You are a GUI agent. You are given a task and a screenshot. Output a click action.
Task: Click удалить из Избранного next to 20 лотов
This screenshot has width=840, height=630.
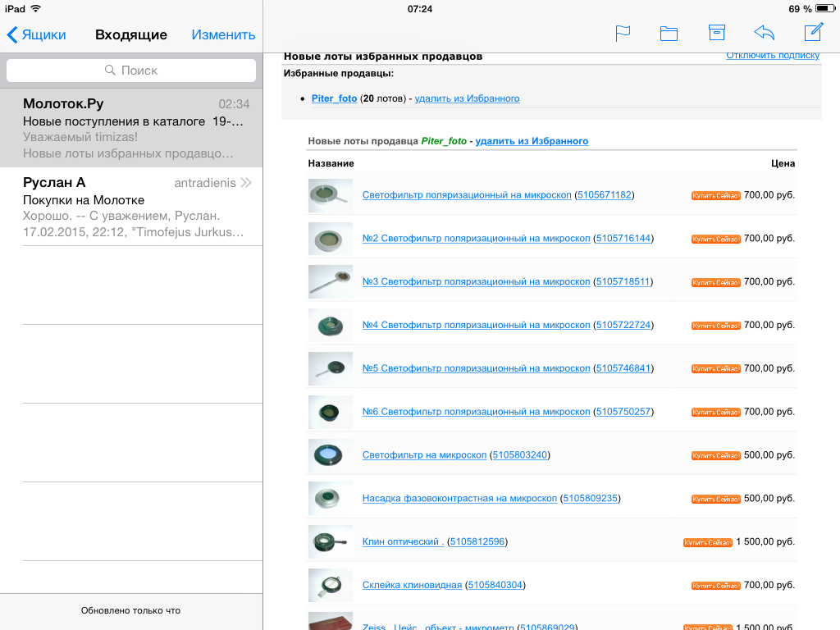point(467,98)
